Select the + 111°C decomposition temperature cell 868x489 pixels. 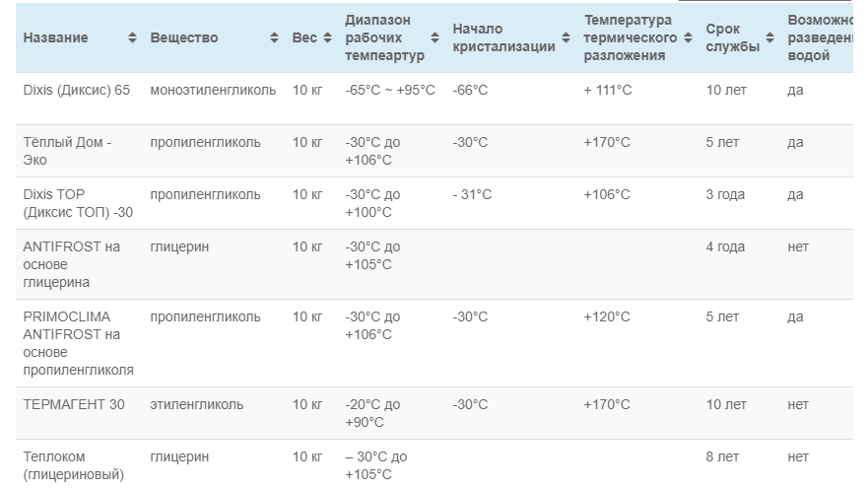pos(608,90)
